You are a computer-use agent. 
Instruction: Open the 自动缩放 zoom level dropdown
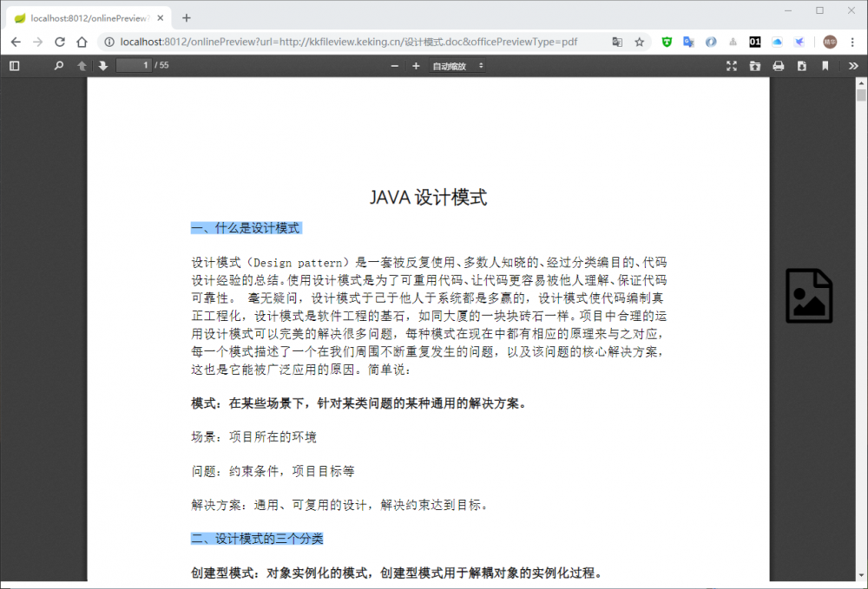pos(457,65)
